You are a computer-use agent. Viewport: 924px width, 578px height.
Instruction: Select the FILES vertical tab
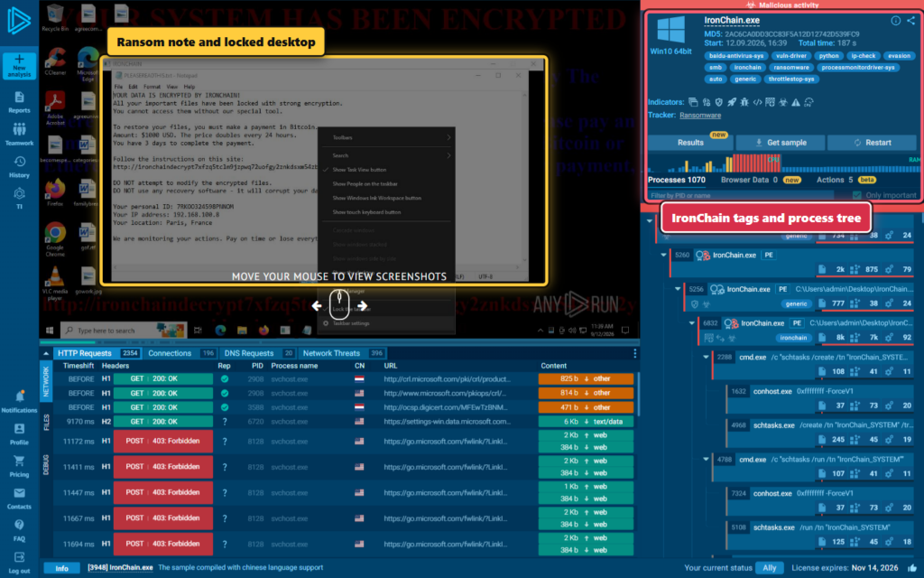47,423
